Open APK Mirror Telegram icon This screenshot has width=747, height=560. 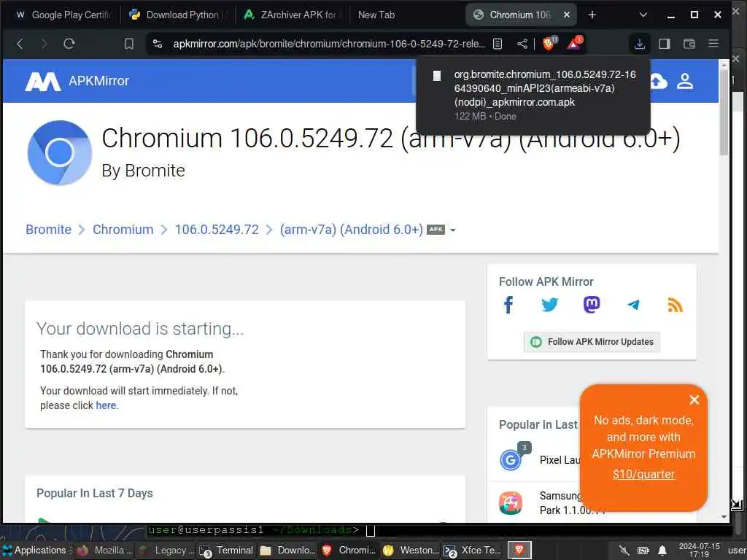pos(633,305)
